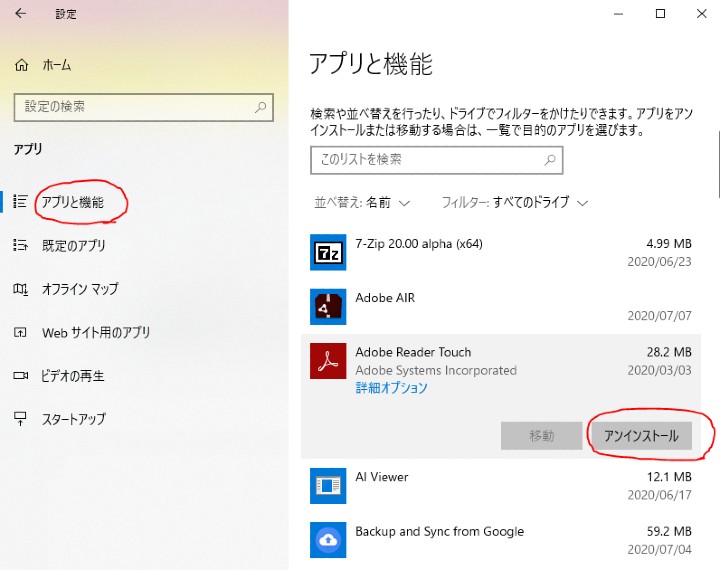The height and width of the screenshot is (570, 720).
Task: Click the Web サイト用のアプリ icon
Action: 20,332
